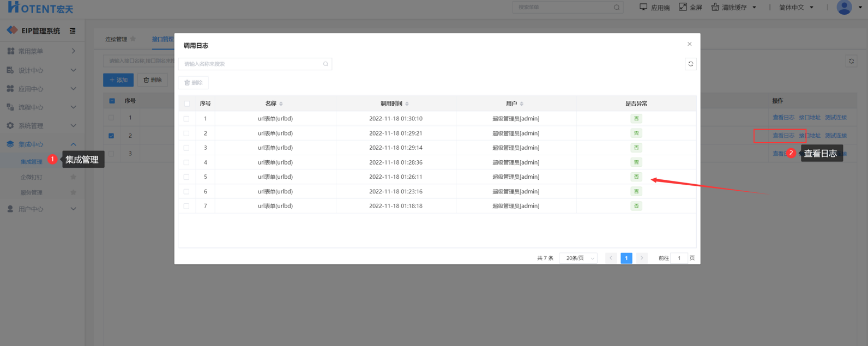The height and width of the screenshot is (346, 868).
Task: Open the 应用端 monitor icon
Action: 643,7
